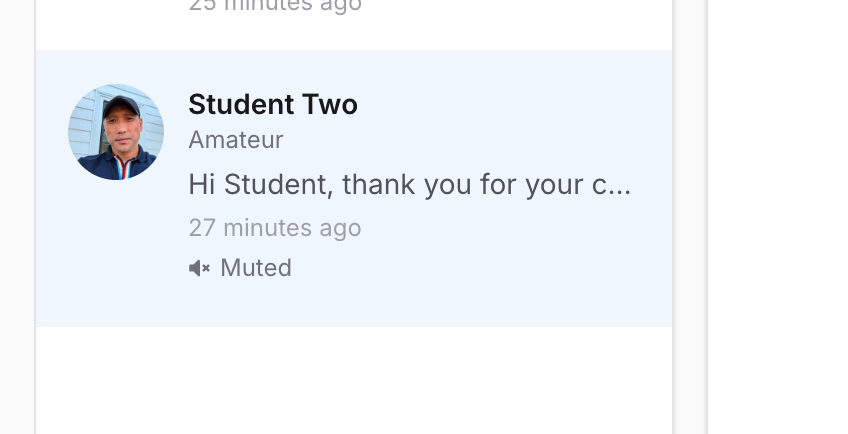The width and height of the screenshot is (848, 434).
Task: Click the blue space right of Student Two
Action: point(500,104)
